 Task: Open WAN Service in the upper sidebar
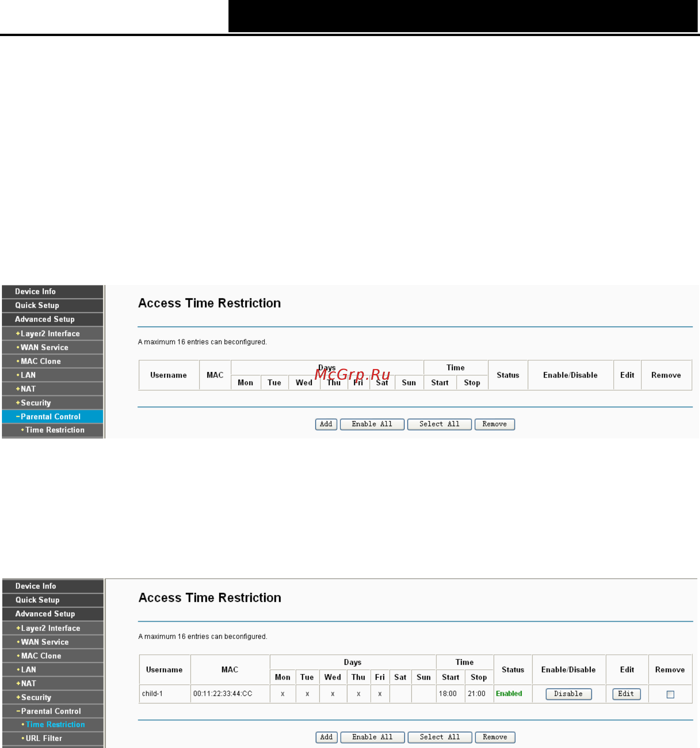[53, 347]
